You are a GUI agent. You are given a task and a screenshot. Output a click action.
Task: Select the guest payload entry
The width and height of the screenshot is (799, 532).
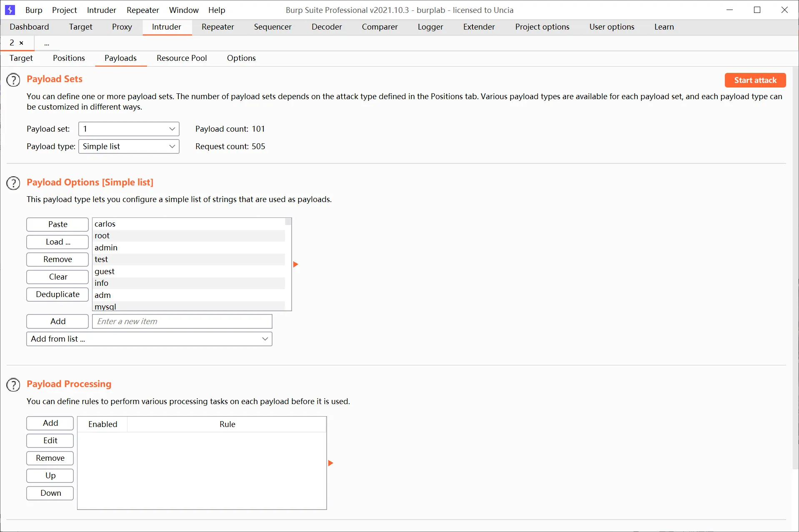(x=189, y=271)
